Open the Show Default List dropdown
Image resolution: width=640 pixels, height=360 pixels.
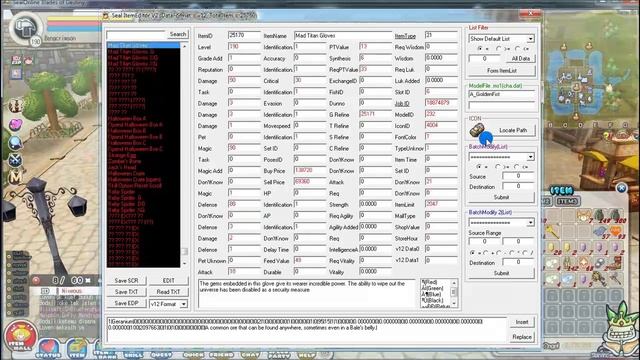click(530, 39)
